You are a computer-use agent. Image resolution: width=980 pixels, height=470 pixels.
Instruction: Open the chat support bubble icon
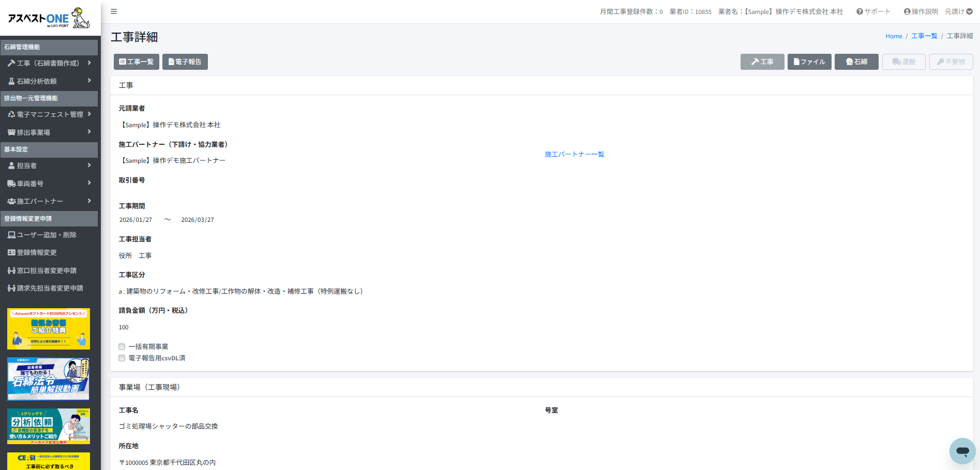pyautogui.click(x=962, y=451)
